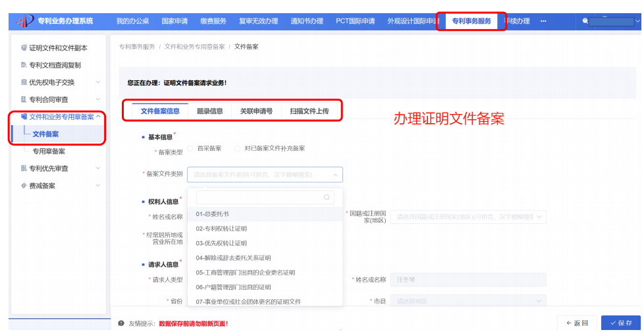Collapse the 文件和业务专用章备案 sidebar section
This screenshot has height=332, width=644.
pos(98,117)
